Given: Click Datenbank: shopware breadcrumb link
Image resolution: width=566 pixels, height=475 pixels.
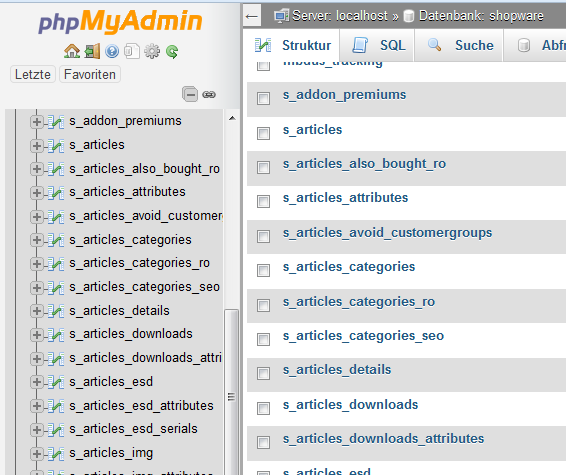Looking at the screenshot, I should [x=481, y=16].
